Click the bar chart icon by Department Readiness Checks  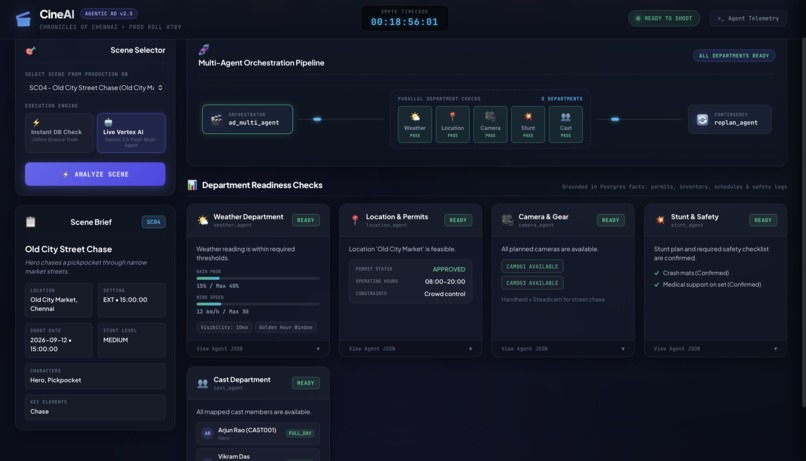click(192, 185)
